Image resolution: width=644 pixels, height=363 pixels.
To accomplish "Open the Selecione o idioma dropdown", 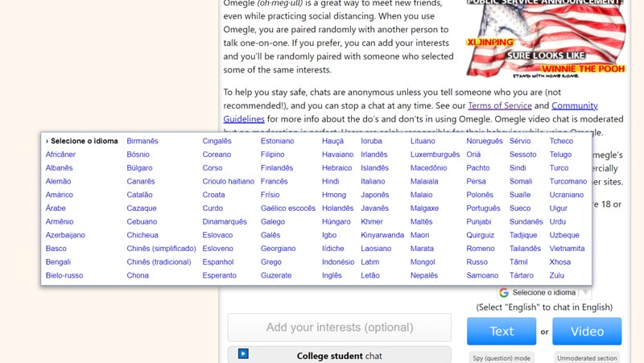I will coord(544,292).
